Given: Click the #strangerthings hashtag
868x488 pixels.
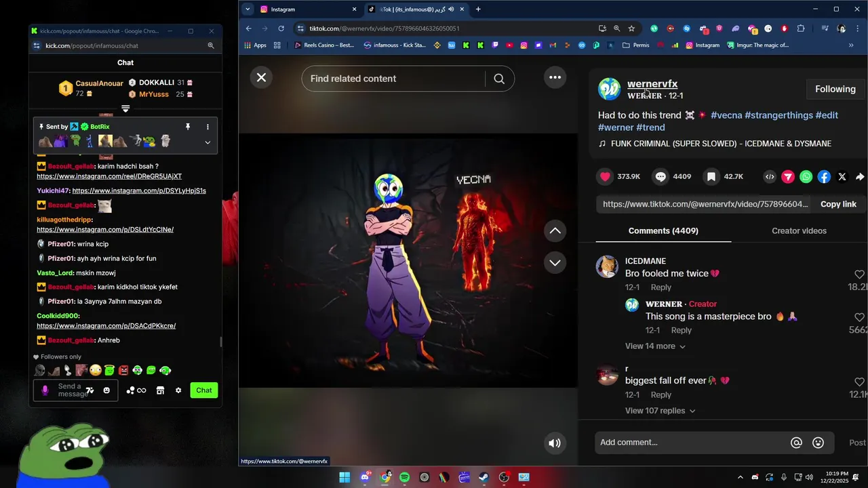Looking at the screenshot, I should pos(778,115).
